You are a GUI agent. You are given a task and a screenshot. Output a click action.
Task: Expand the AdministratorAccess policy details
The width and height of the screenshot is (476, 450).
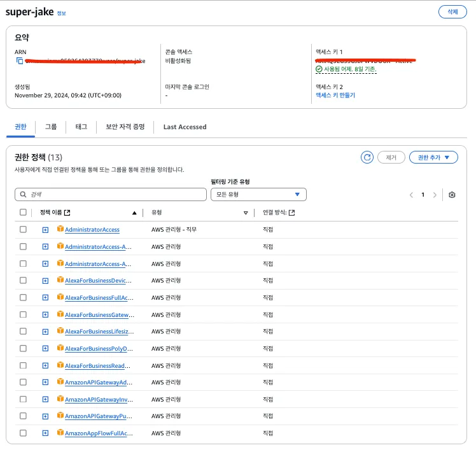(45, 230)
